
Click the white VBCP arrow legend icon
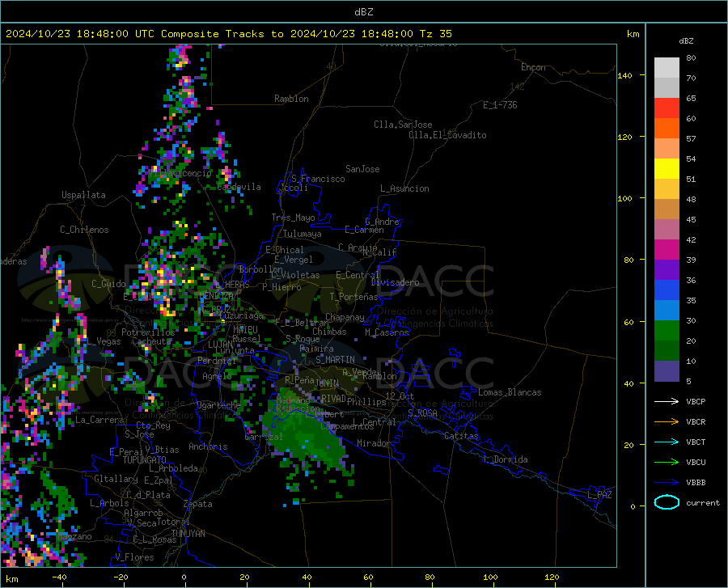pyautogui.click(x=667, y=401)
